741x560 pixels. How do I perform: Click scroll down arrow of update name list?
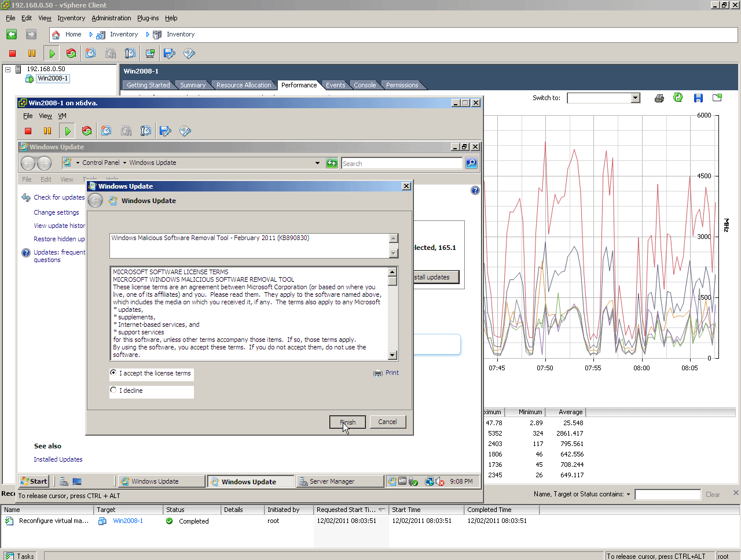tap(394, 253)
